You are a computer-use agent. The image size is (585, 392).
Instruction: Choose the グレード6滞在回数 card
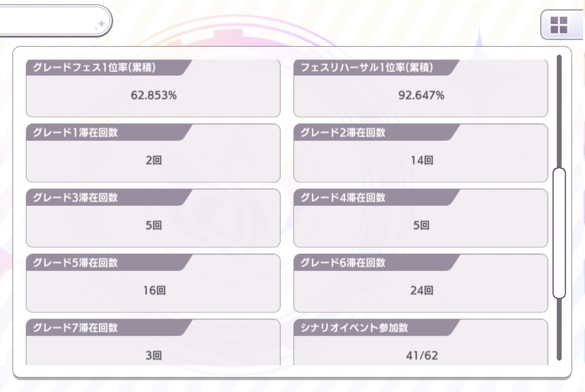pyautogui.click(x=421, y=283)
